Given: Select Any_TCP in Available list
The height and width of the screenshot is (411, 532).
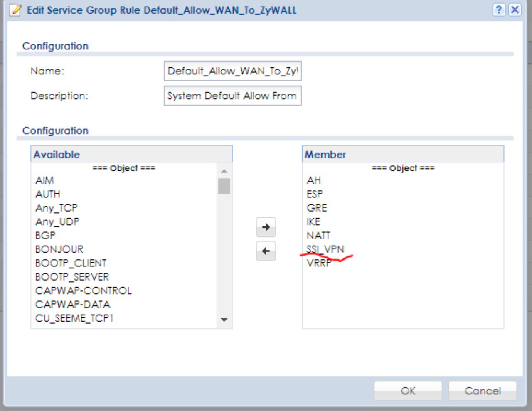Looking at the screenshot, I should tap(57, 208).
